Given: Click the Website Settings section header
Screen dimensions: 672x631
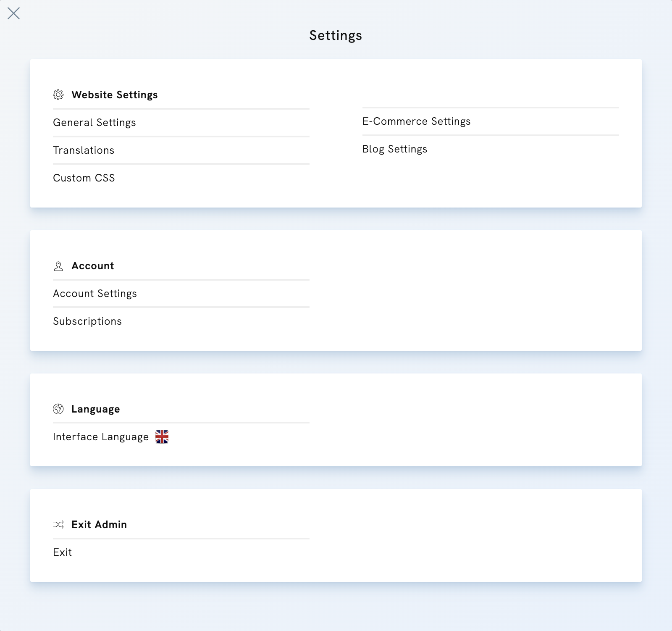Looking at the screenshot, I should (x=115, y=95).
